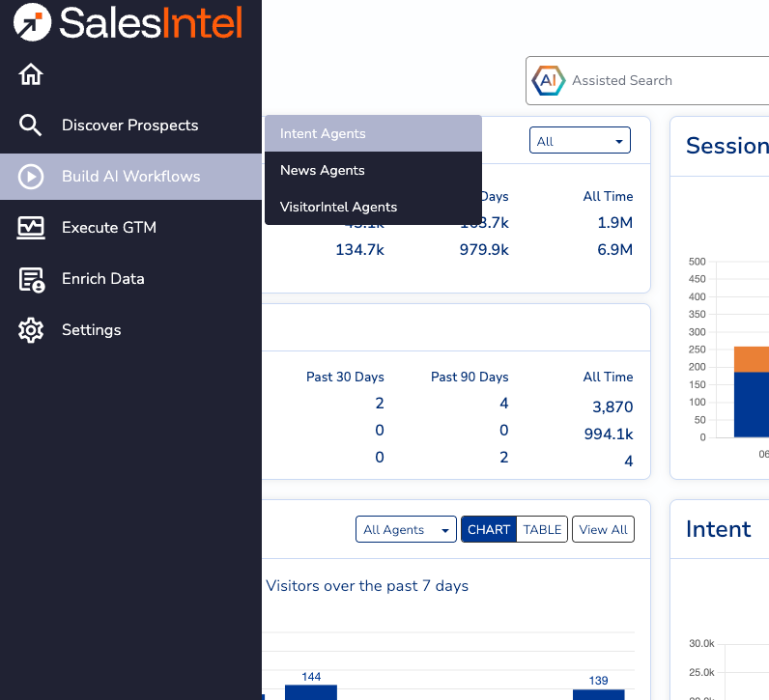Open Build AI Workflows menu

(x=130, y=177)
